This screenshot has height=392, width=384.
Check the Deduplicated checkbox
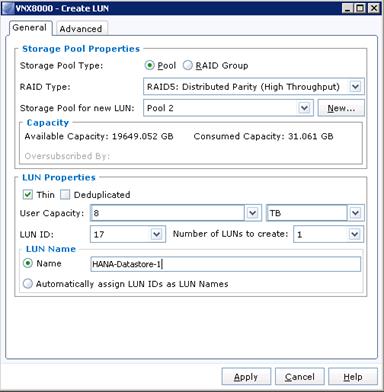[x=65, y=194]
